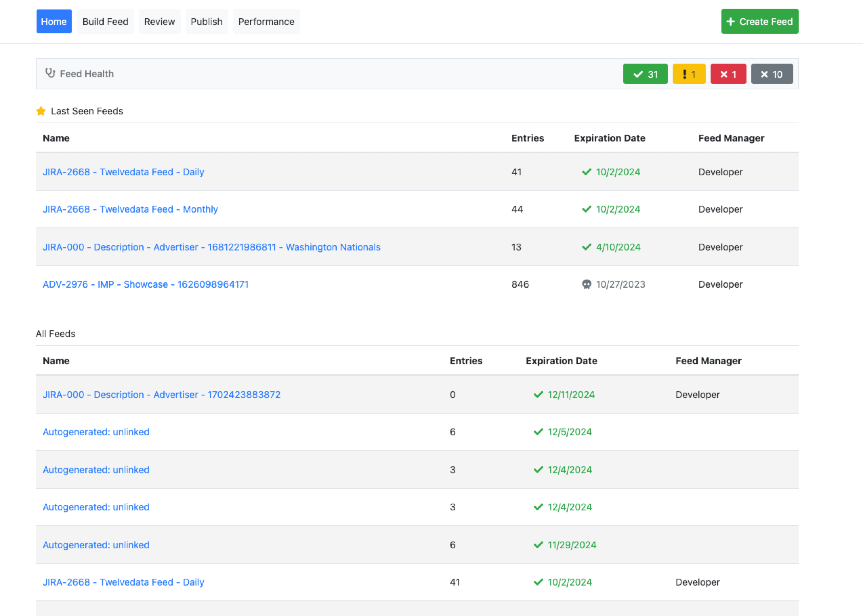
Task: Open the Twelvedata Feed - Monthly link
Action: click(130, 210)
